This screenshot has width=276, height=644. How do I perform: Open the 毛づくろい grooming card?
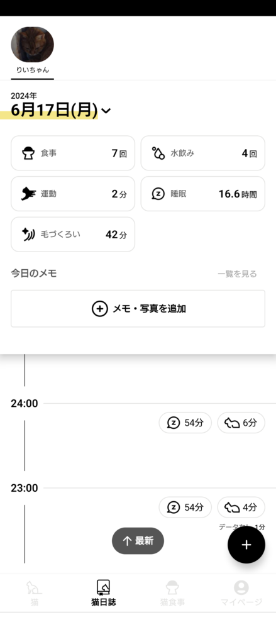pos(73,235)
